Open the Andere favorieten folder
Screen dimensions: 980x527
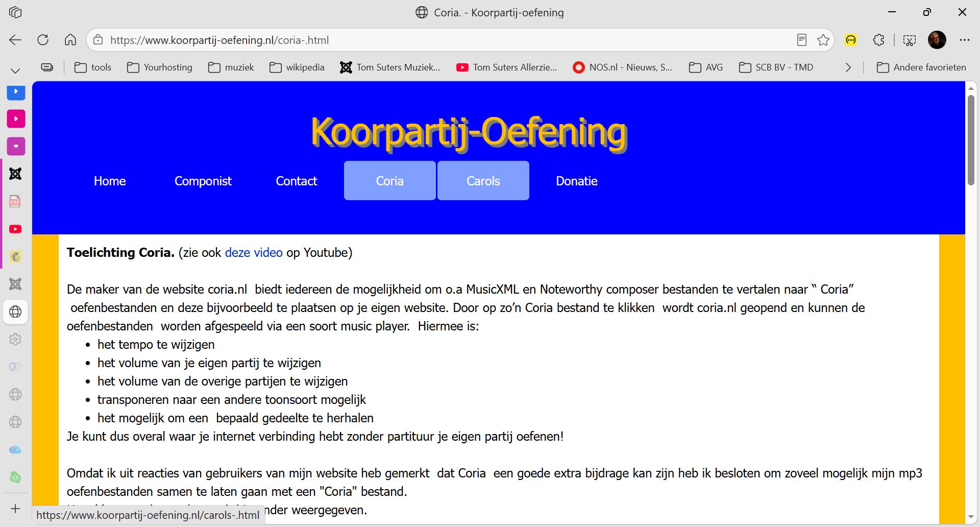(921, 67)
